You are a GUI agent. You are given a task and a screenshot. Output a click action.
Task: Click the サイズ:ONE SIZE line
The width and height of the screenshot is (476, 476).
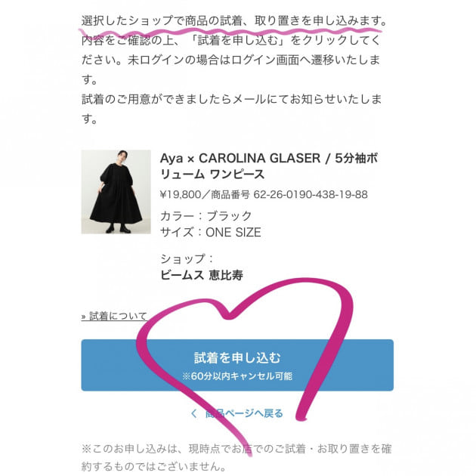pyautogui.click(x=210, y=232)
